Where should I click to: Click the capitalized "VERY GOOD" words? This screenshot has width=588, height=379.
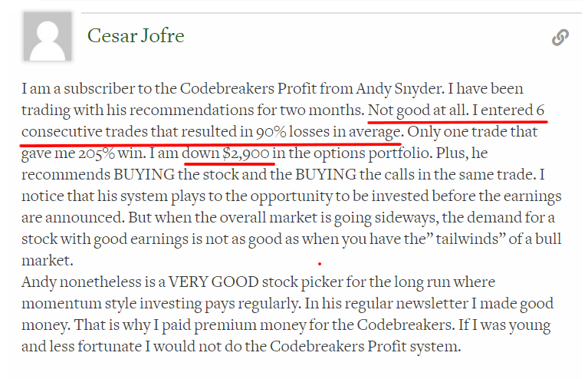click(213, 282)
